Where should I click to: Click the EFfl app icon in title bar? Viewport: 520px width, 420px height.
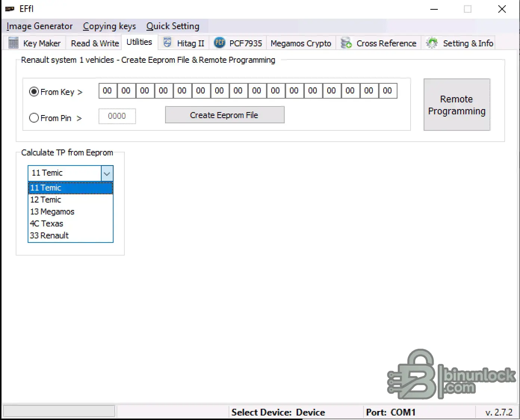pyautogui.click(x=10, y=9)
